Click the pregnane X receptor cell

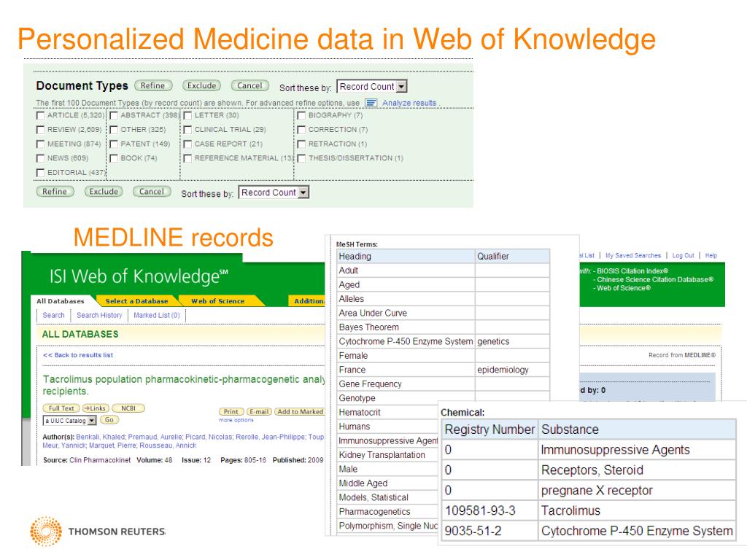(638, 491)
